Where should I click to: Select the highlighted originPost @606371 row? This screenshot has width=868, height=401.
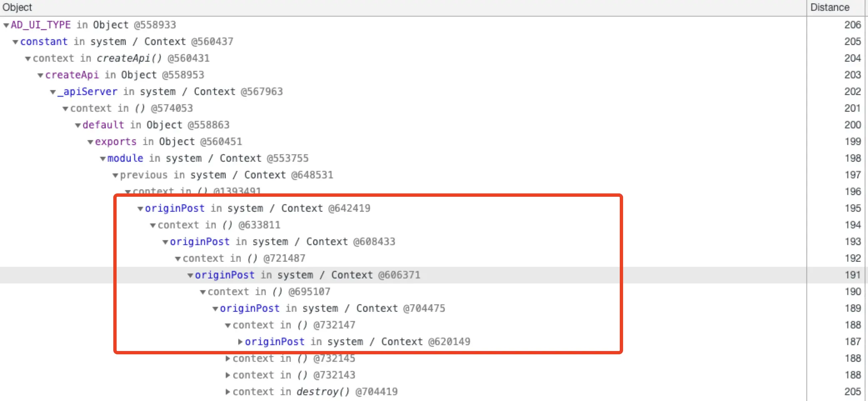(x=307, y=275)
